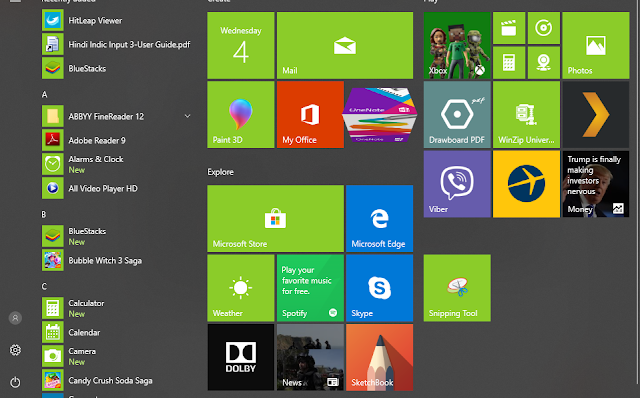Open the My Office tile

tap(310, 115)
